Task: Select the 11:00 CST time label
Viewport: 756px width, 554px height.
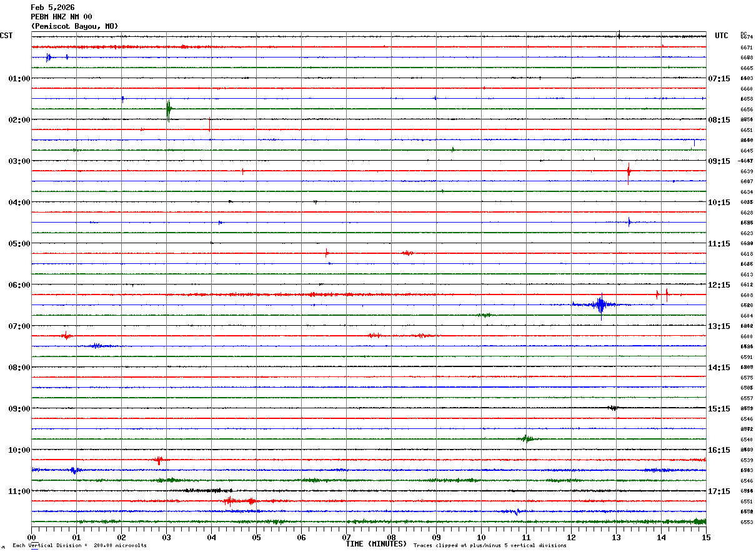Action: point(19,491)
